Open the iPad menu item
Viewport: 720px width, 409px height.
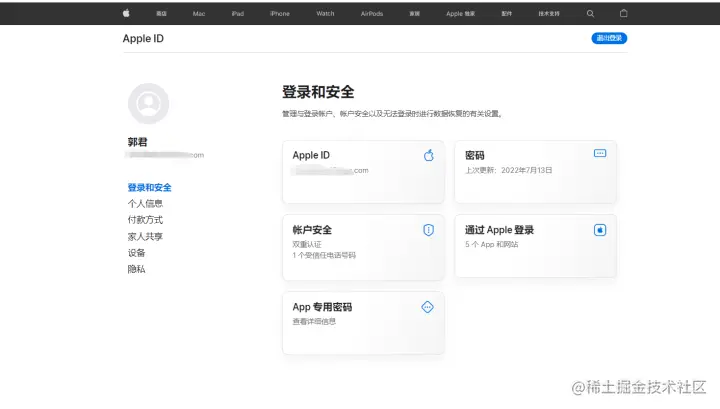point(238,14)
